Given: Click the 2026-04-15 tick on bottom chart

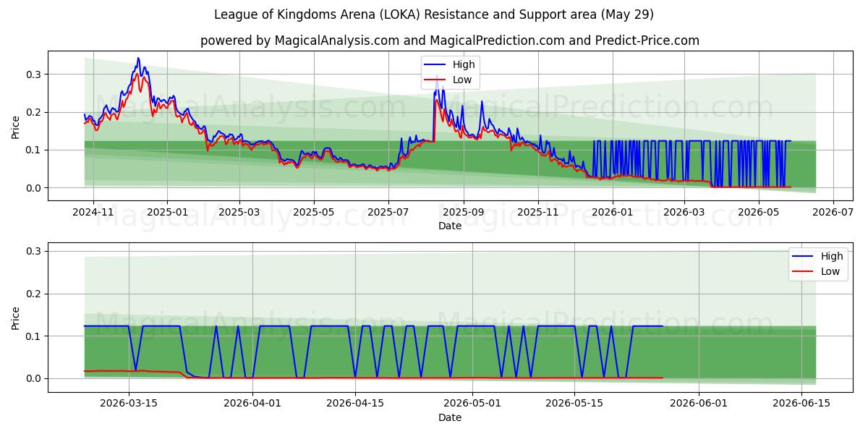Looking at the screenshot, I should (355, 405).
